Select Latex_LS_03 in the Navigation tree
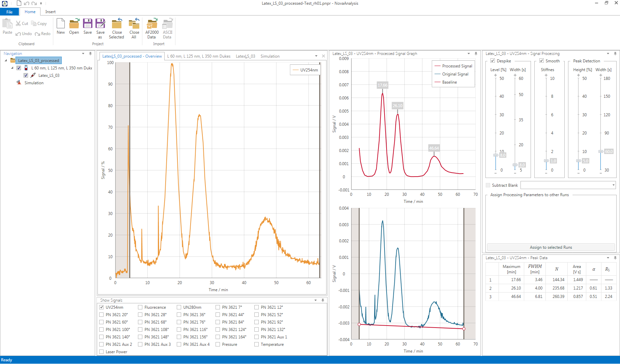Image resolution: width=620 pixels, height=364 pixels. tap(49, 75)
